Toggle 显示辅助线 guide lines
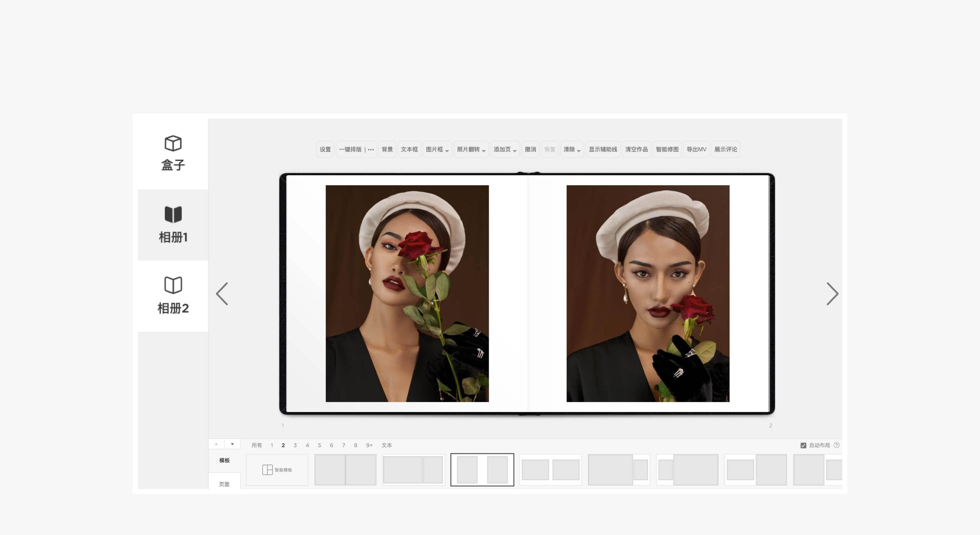 603,149
